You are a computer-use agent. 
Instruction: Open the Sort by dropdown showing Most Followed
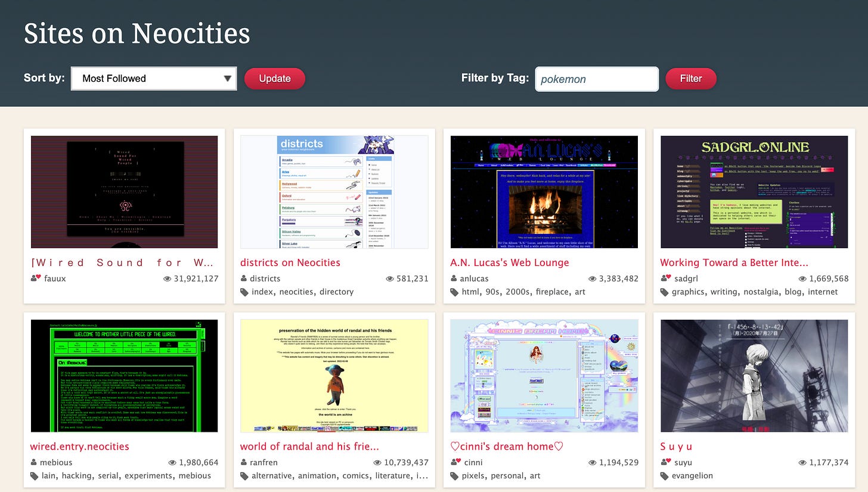tap(154, 78)
